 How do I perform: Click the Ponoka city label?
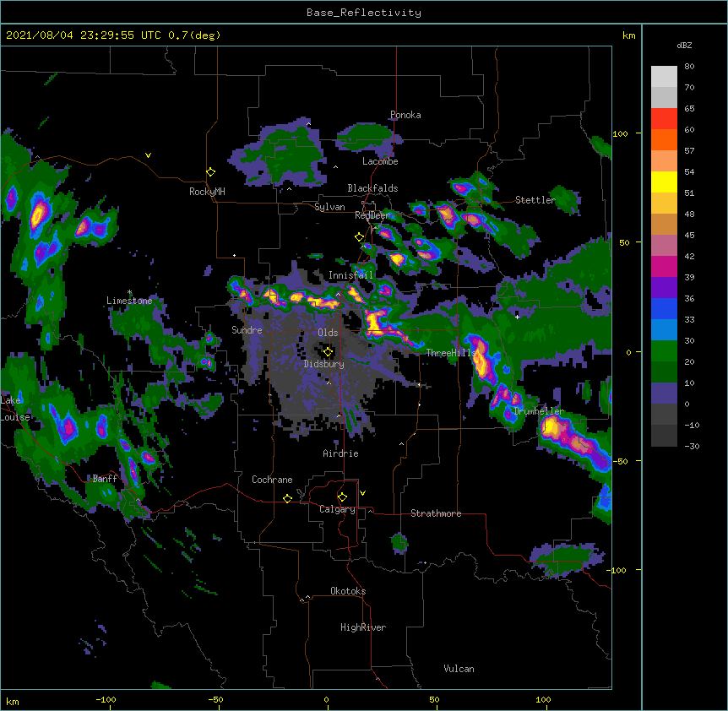point(405,115)
